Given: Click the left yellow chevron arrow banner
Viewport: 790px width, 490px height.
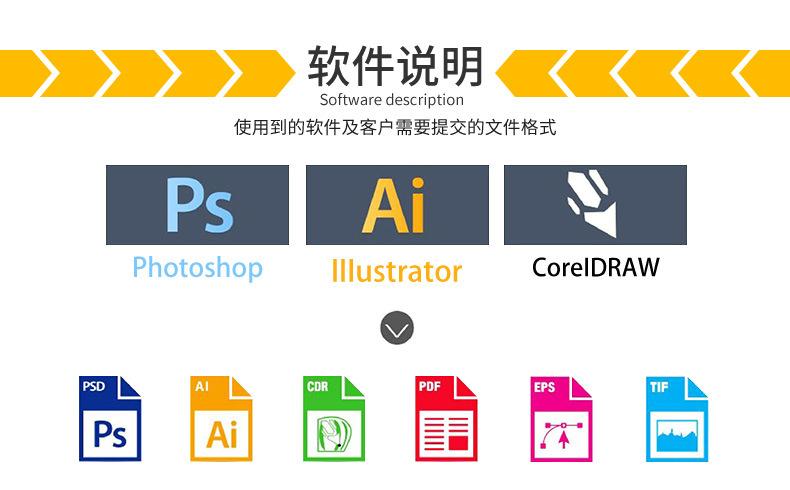Looking at the screenshot, I should pyautogui.click(x=148, y=73).
